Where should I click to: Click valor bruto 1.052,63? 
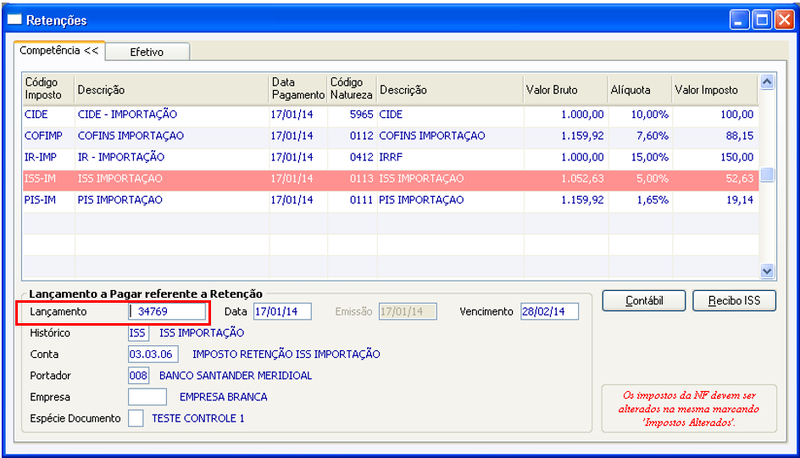[582, 179]
